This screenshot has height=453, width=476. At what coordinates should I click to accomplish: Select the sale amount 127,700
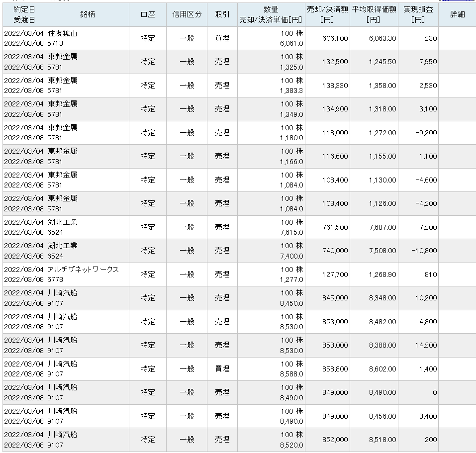335,274
